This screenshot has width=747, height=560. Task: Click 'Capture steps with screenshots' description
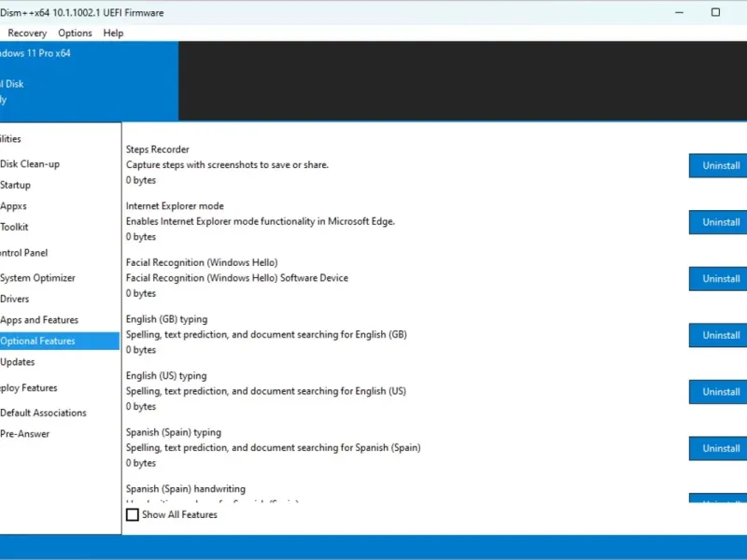pos(227,165)
